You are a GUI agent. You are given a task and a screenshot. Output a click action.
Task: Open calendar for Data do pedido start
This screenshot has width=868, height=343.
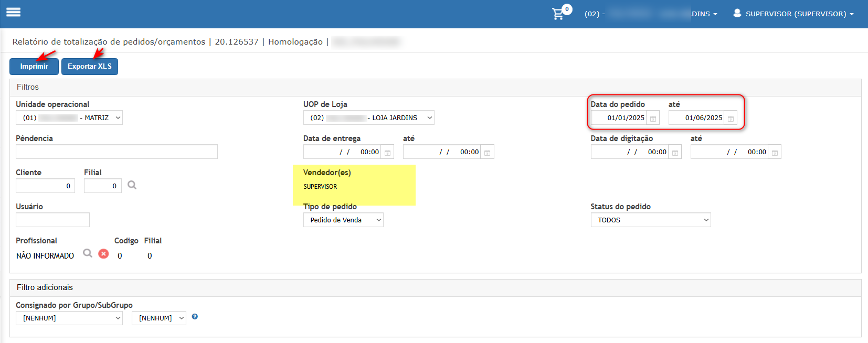(x=653, y=119)
